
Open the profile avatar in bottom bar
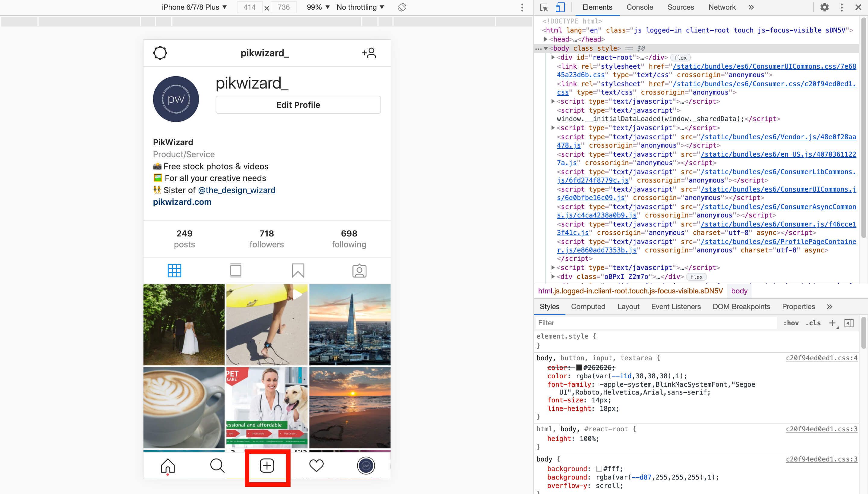tap(366, 465)
